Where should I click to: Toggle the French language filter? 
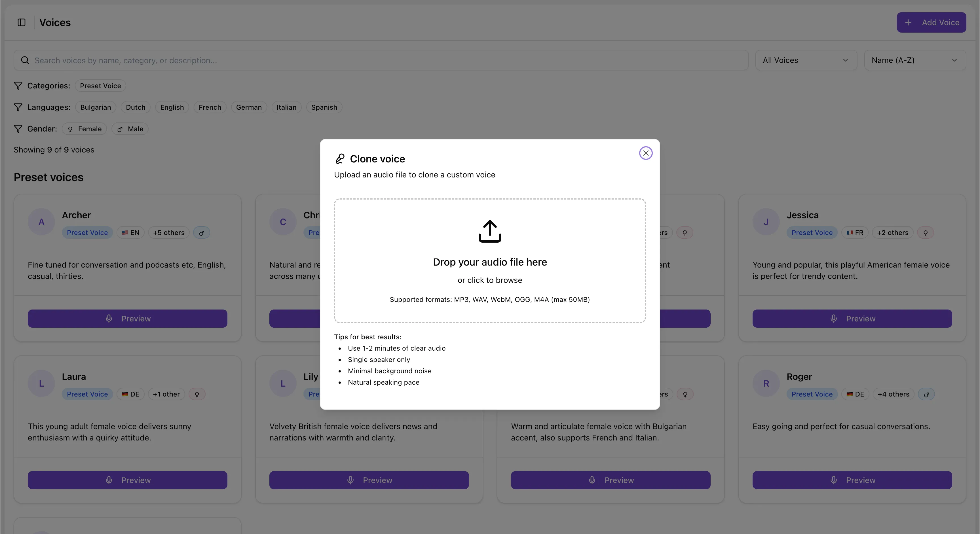210,108
